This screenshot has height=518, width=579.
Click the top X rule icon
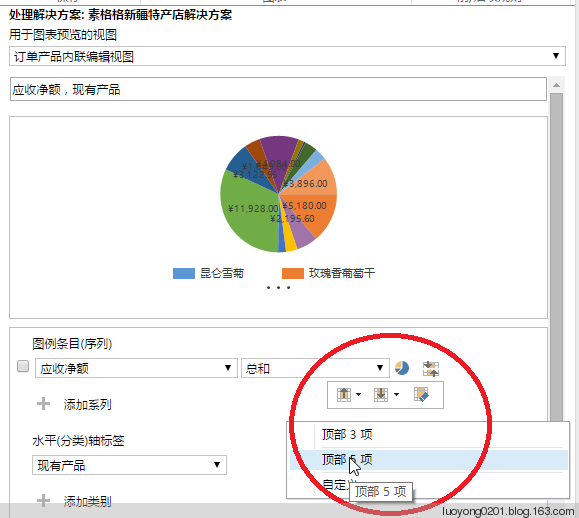pyautogui.click(x=344, y=395)
